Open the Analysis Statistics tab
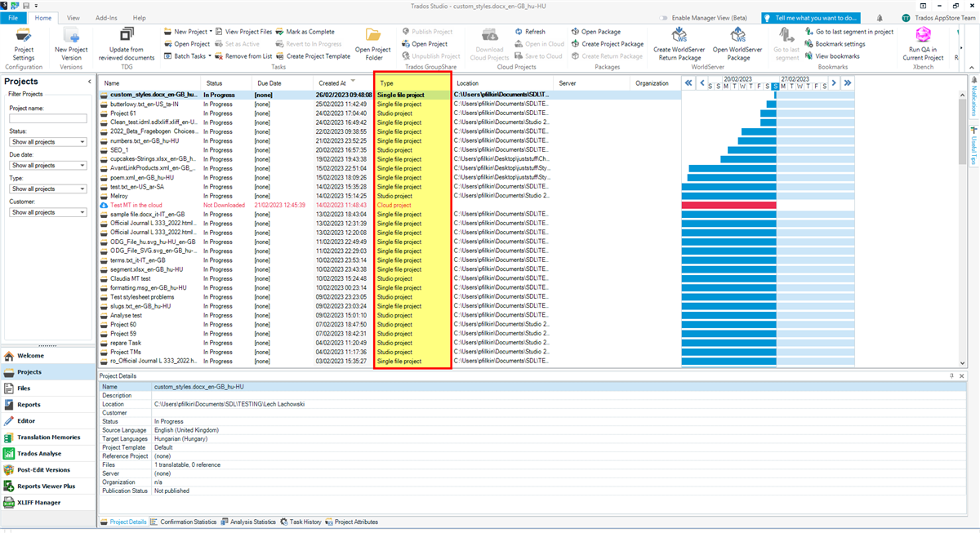The height and width of the screenshot is (533, 980). coord(248,522)
